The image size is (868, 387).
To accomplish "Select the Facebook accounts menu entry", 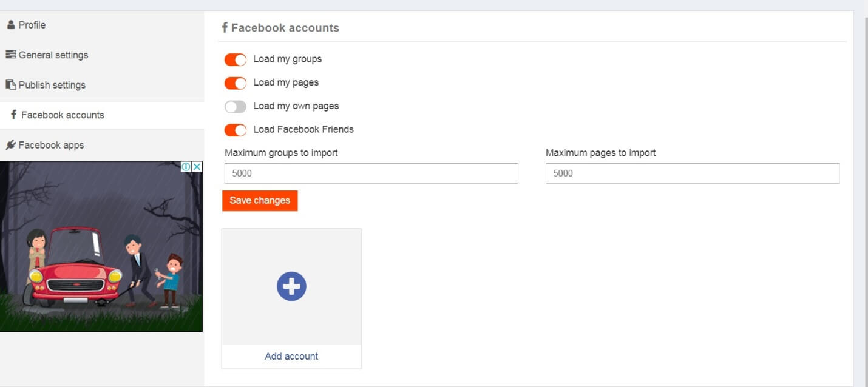I will click(102, 115).
